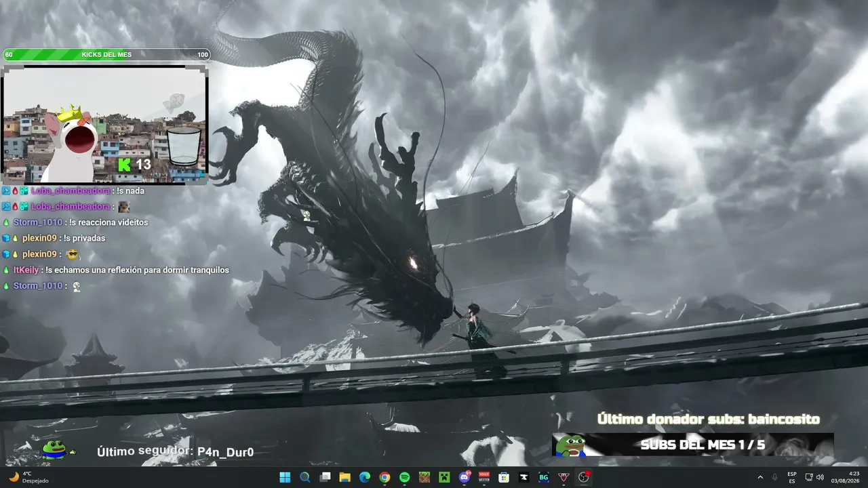
Task: Switch to Google Chrome on the taskbar
Action: tap(384, 477)
